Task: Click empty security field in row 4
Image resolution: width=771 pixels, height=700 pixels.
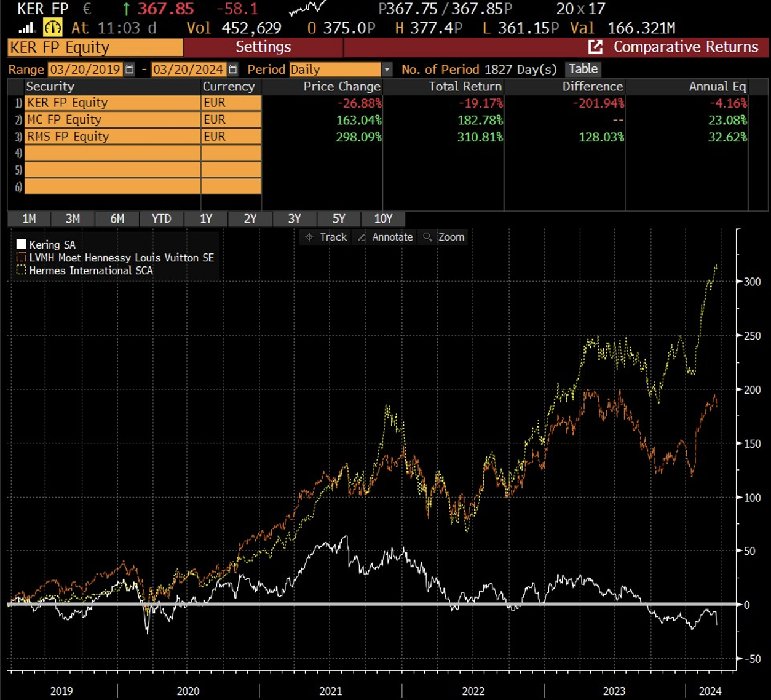Action: [x=113, y=153]
